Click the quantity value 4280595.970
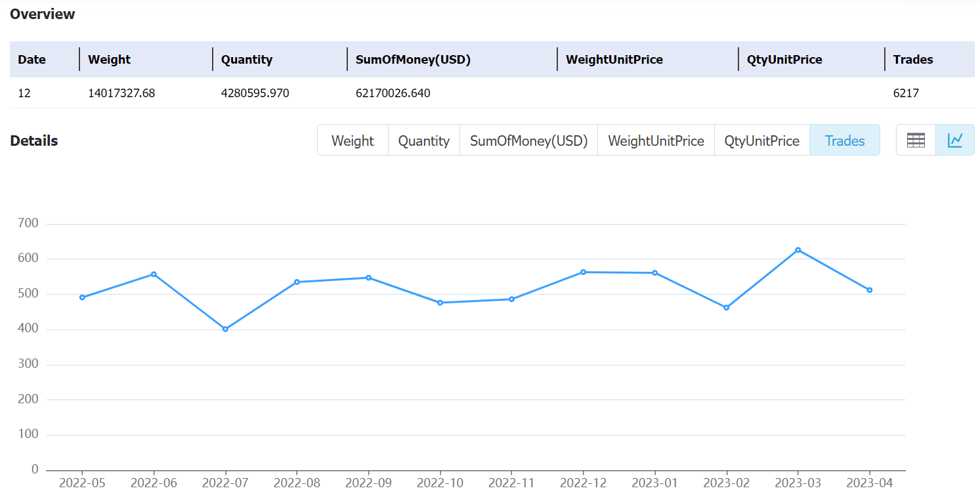980x503 pixels. pos(255,93)
